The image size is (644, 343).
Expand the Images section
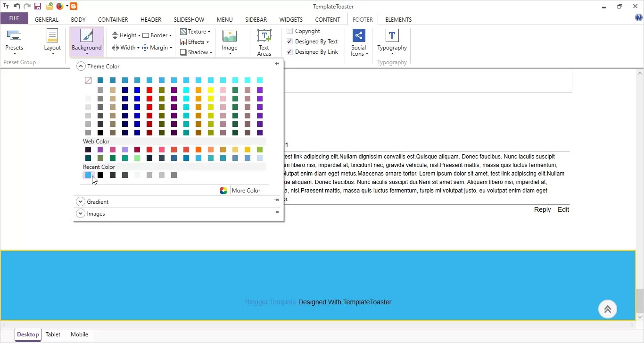(81, 214)
